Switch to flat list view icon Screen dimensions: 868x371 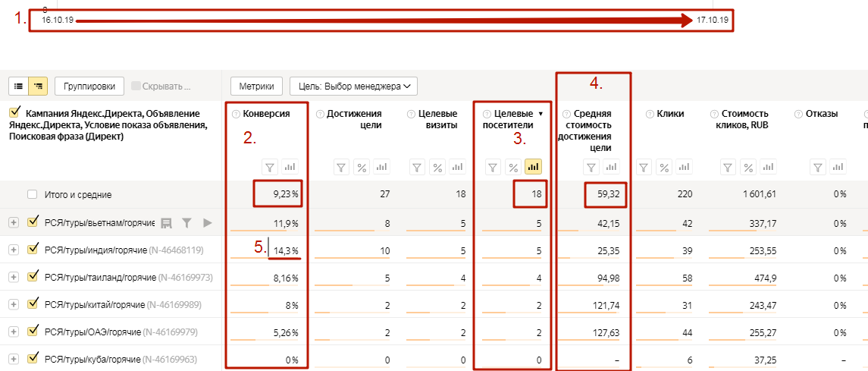pos(19,86)
